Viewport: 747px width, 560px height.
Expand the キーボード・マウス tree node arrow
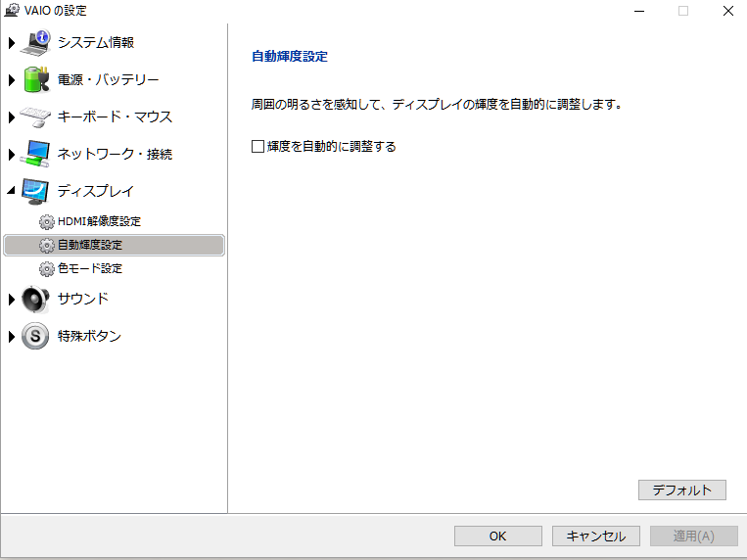click(12, 117)
